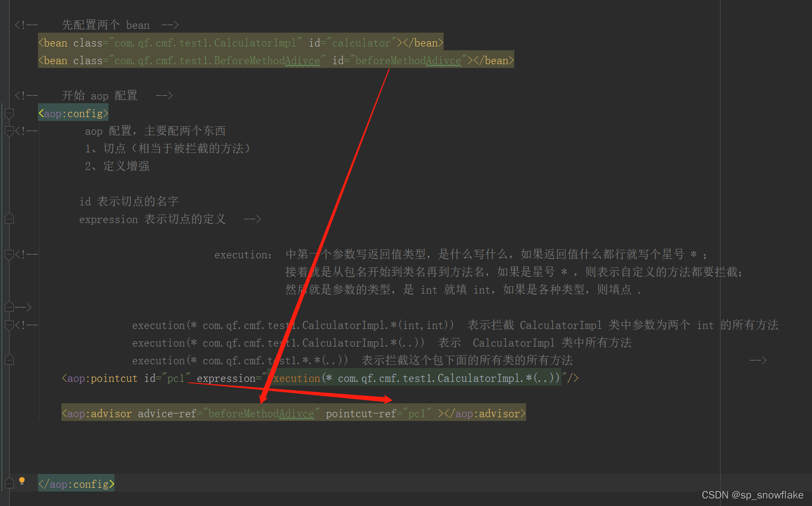Viewport: 812px width, 506px height.
Task: Click the 'expression=' attribute in aop:pointcut
Action: point(229,378)
